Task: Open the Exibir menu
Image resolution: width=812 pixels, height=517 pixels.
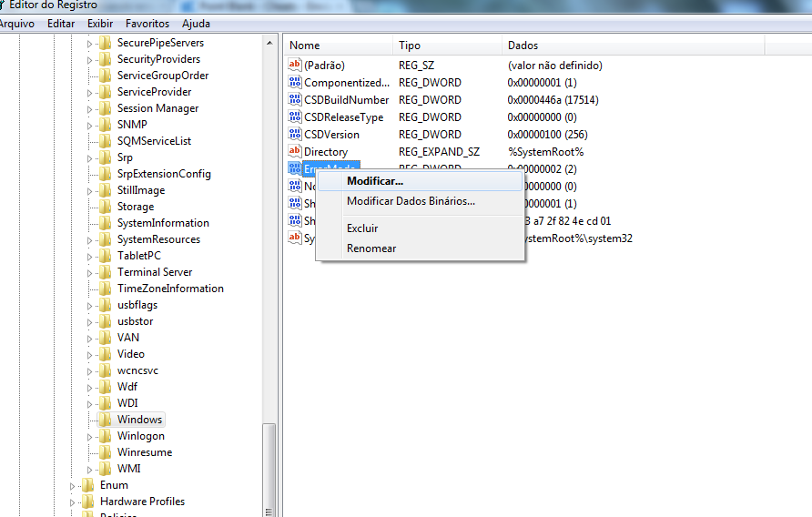Action: point(100,24)
